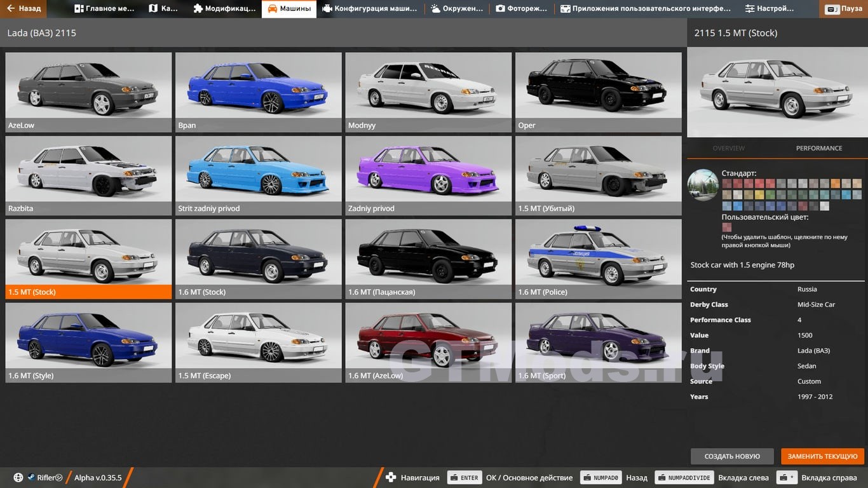Viewport: 868px width, 488px height.
Task: Pick the white swatch ending the third row
Action: click(825, 206)
